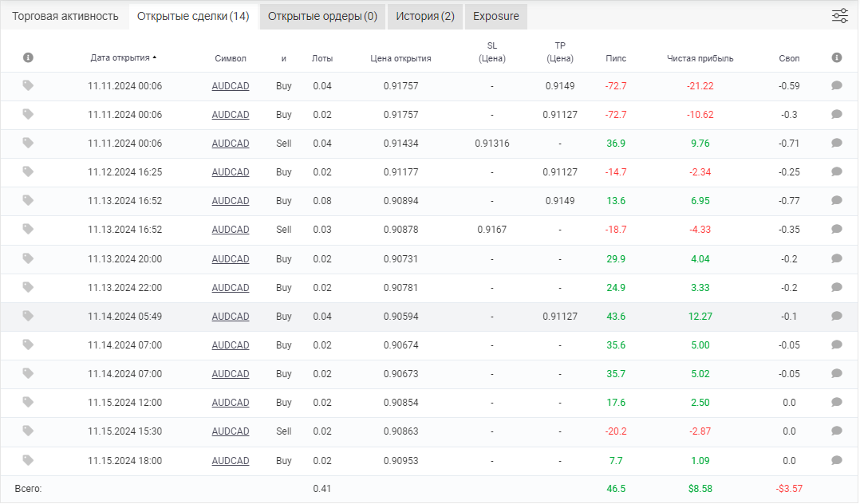Click tag icon for 11.13.2024 20:00 trade
Image resolution: width=860 pixels, height=504 pixels.
(x=28, y=258)
